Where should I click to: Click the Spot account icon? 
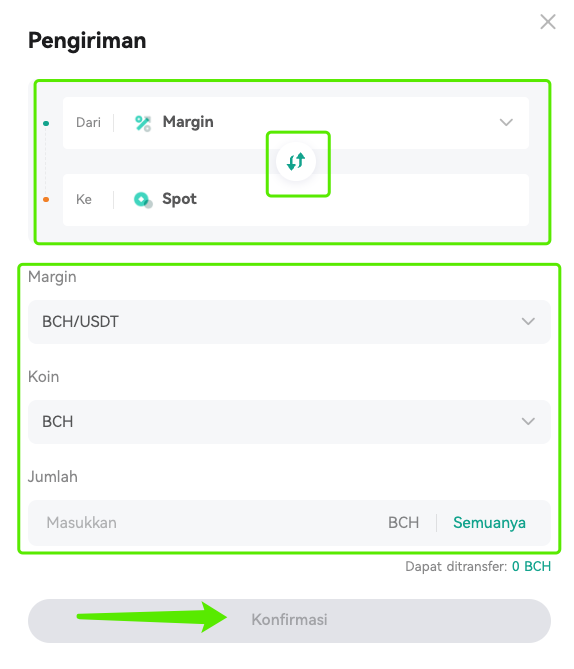[143, 200]
